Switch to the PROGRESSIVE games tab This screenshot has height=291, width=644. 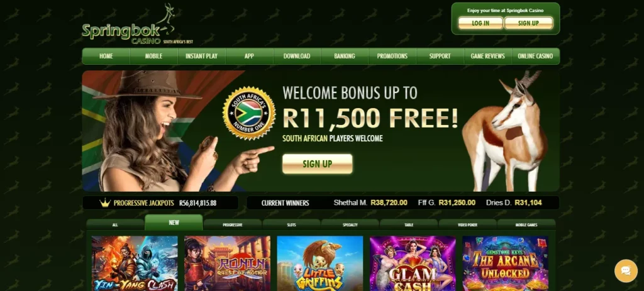pyautogui.click(x=233, y=224)
